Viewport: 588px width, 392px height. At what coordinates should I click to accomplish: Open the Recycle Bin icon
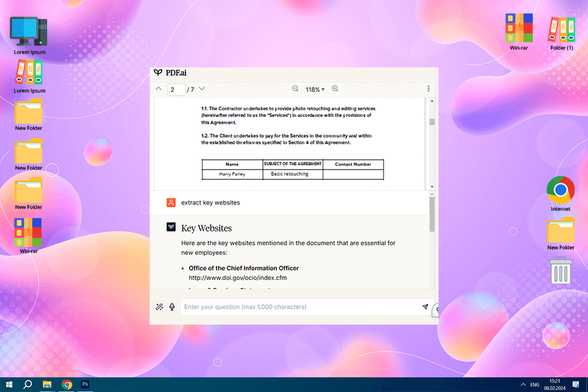coord(560,271)
